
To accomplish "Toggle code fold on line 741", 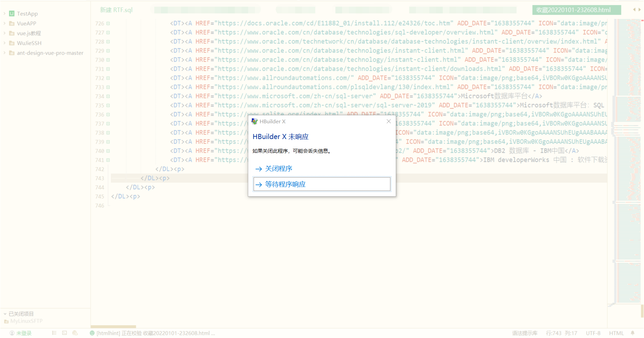I will pos(108,160).
